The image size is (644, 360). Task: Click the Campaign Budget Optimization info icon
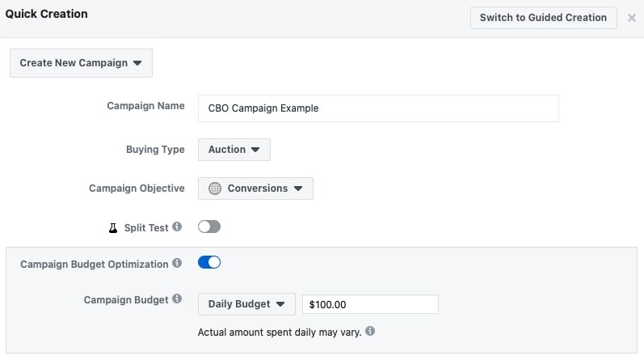point(177,263)
